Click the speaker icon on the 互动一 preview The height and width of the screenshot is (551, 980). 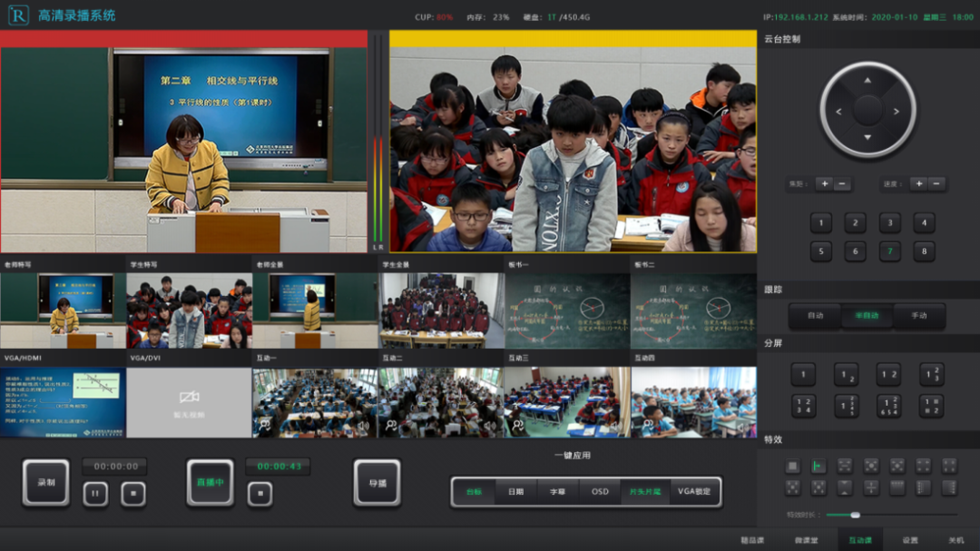pyautogui.click(x=362, y=425)
